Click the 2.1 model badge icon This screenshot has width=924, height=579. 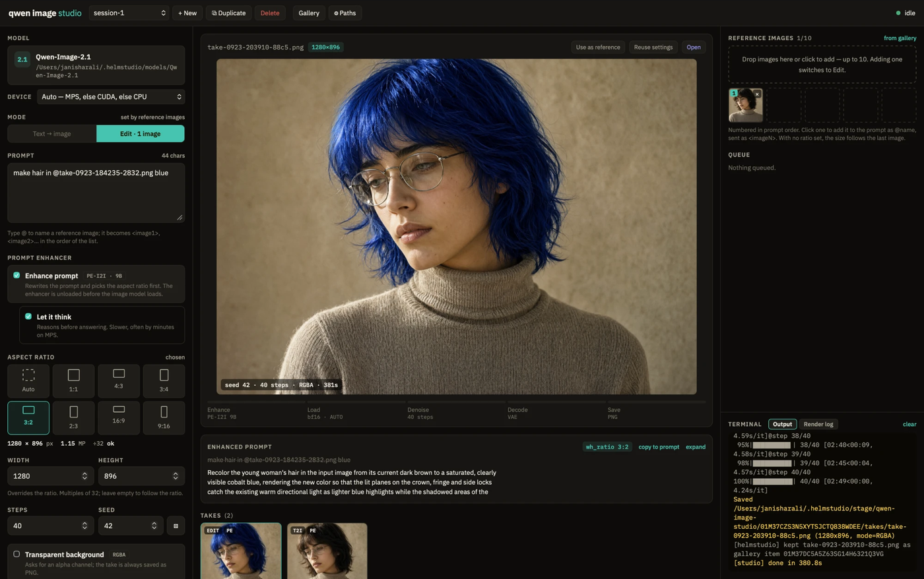click(x=22, y=59)
